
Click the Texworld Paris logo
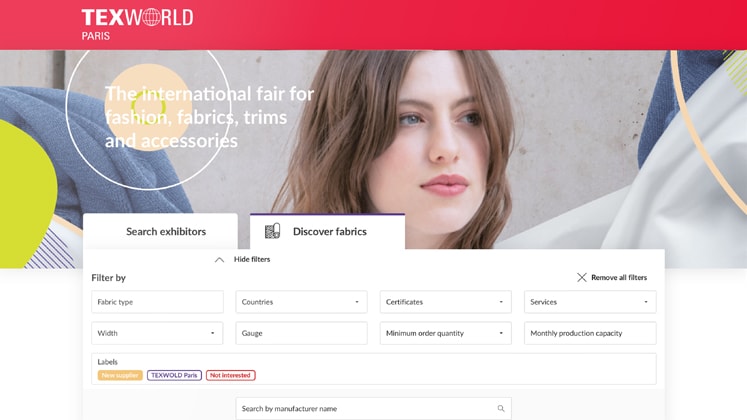137,24
